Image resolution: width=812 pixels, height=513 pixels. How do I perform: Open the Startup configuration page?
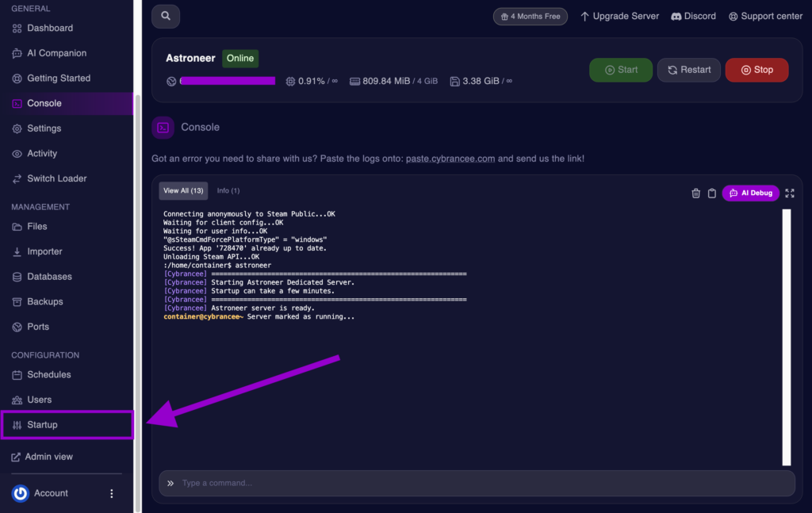click(67, 424)
